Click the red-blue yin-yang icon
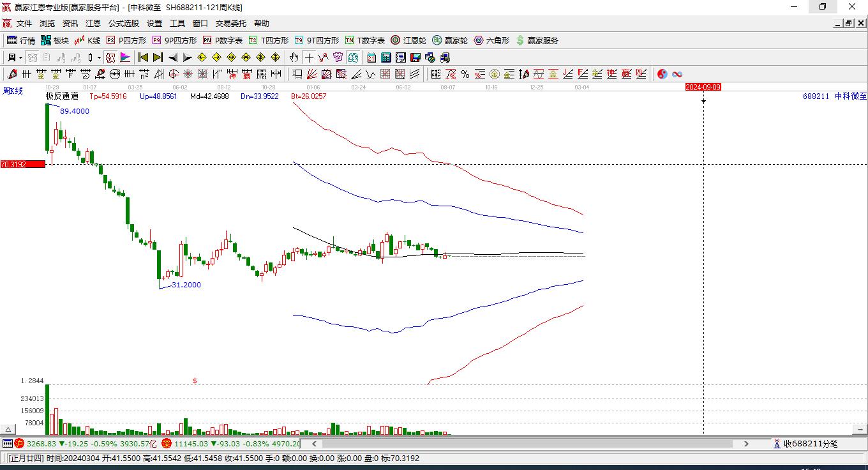868x470 pixels. (662, 74)
